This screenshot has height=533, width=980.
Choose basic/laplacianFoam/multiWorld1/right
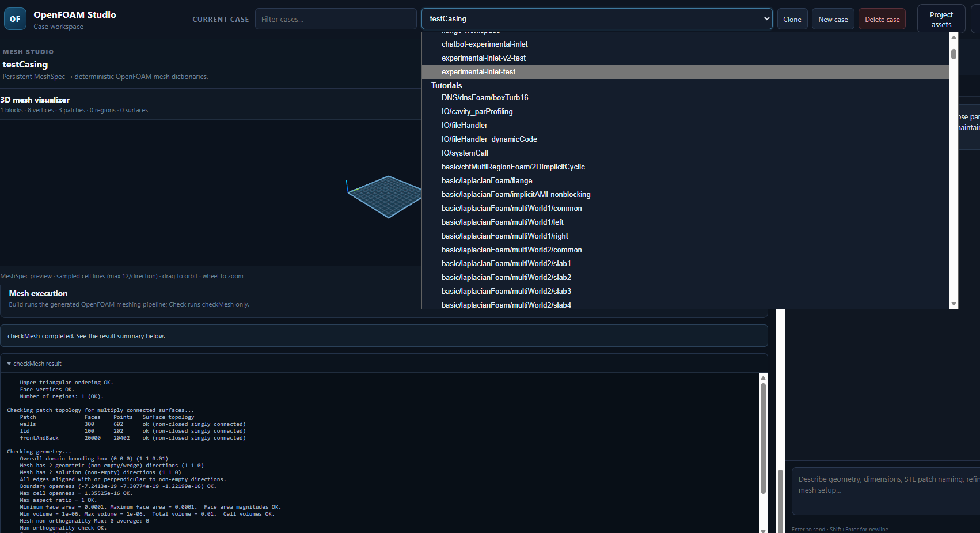[685, 236]
